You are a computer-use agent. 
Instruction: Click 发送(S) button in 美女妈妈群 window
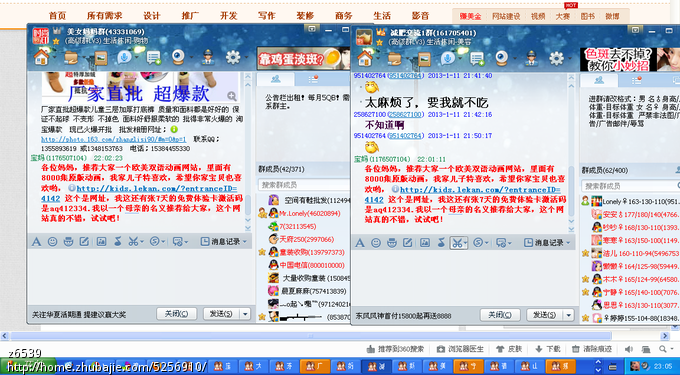coord(221,313)
